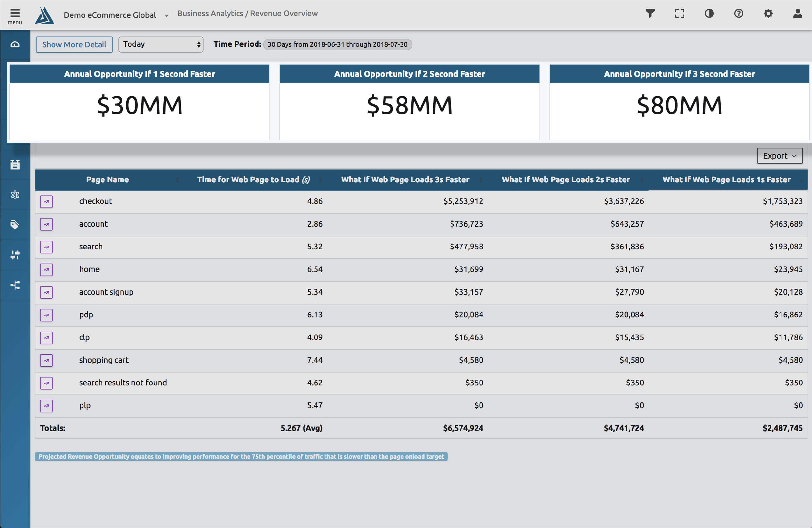Screen dimensions: 812x528
Task: Expand Demo eCommerce Global account dropdown
Action: [x=166, y=15]
